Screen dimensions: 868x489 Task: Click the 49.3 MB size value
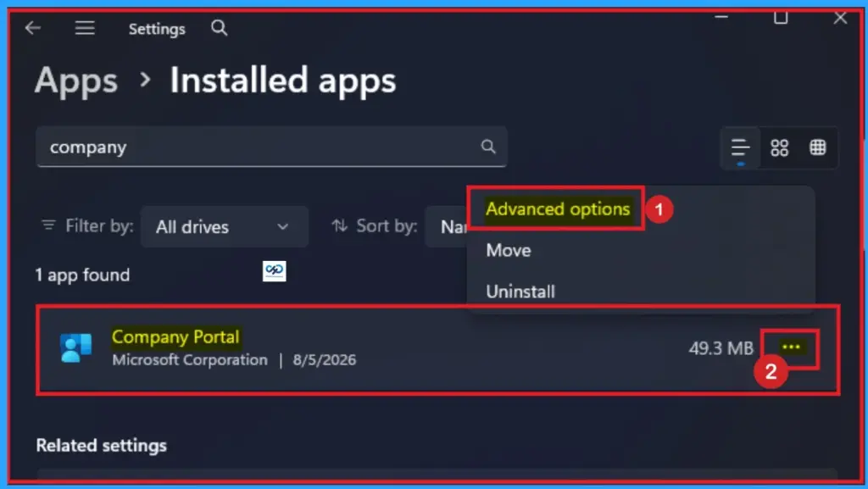coord(721,348)
